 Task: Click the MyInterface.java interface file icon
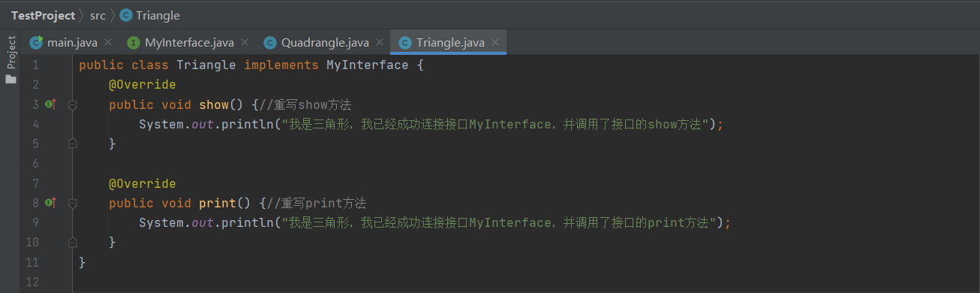(x=134, y=42)
